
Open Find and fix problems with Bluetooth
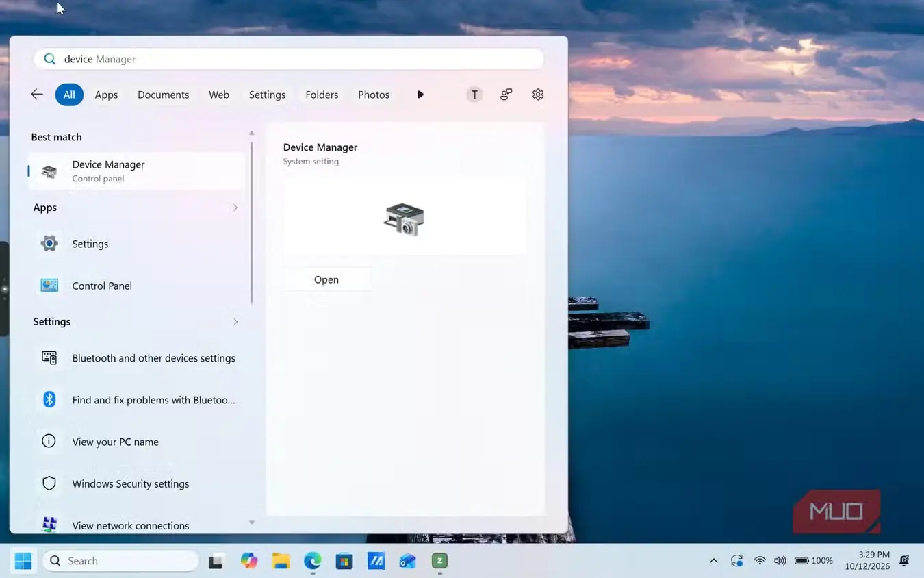[136, 400]
